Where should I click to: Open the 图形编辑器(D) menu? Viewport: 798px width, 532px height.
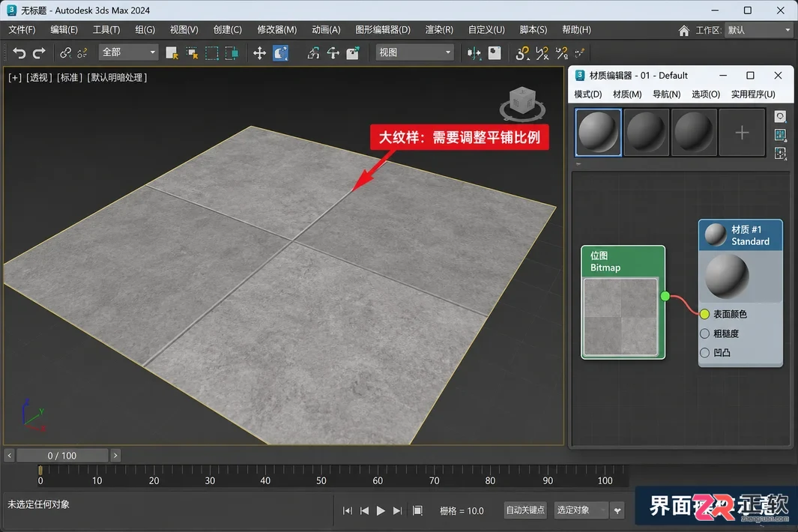(x=383, y=30)
